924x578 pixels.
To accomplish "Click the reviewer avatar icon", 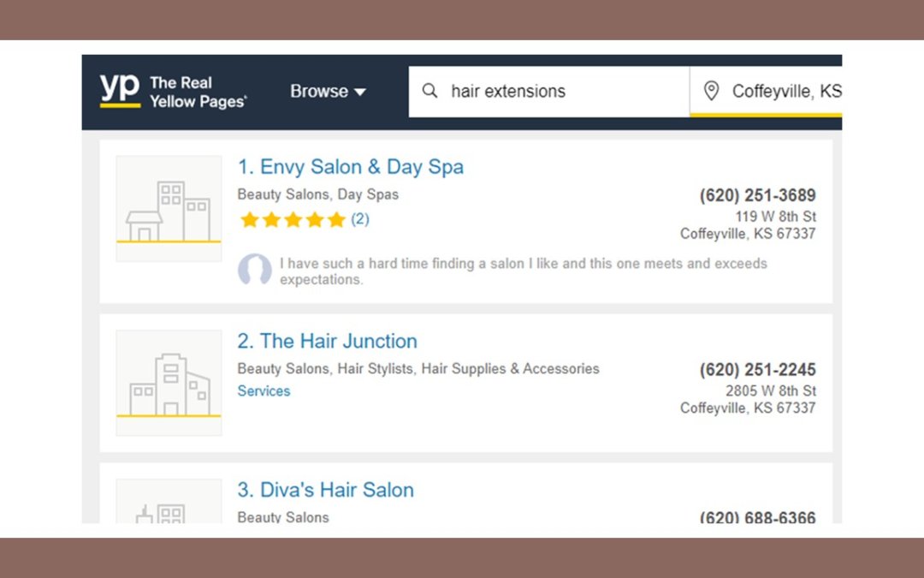I will tap(255, 270).
